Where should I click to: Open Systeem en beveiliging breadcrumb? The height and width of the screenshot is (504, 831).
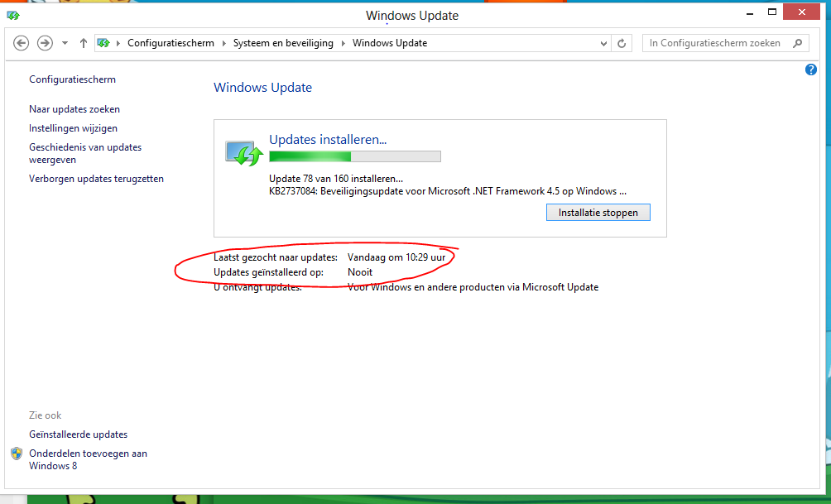tap(283, 43)
